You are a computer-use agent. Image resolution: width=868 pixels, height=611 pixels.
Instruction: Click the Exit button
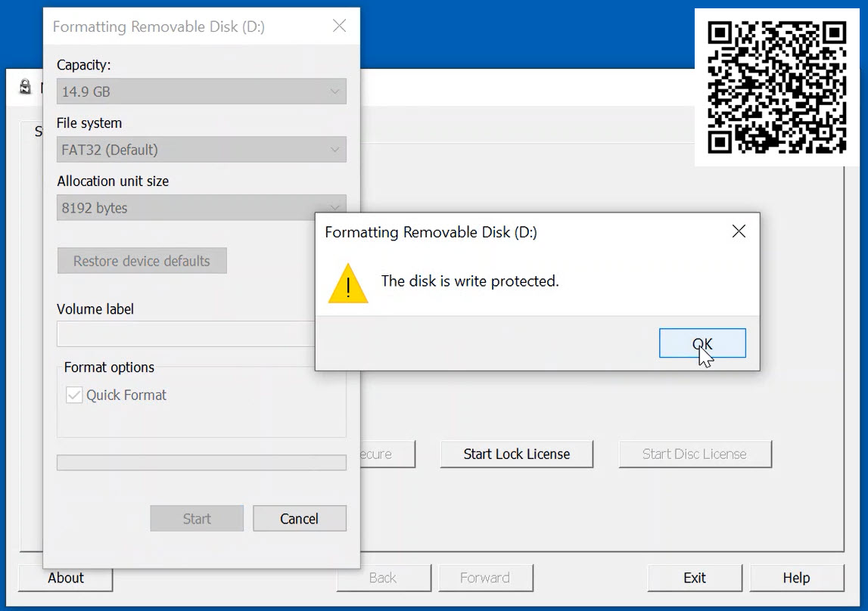694,577
